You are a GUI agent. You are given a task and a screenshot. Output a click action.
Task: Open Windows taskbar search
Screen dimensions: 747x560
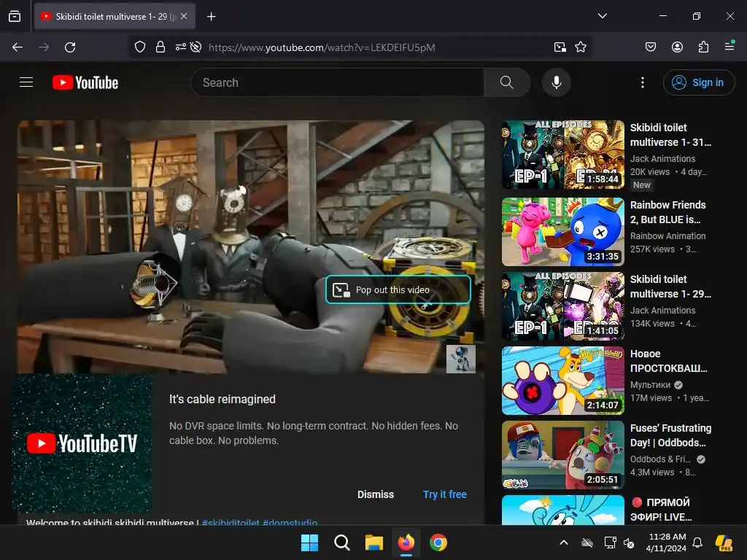tap(341, 542)
